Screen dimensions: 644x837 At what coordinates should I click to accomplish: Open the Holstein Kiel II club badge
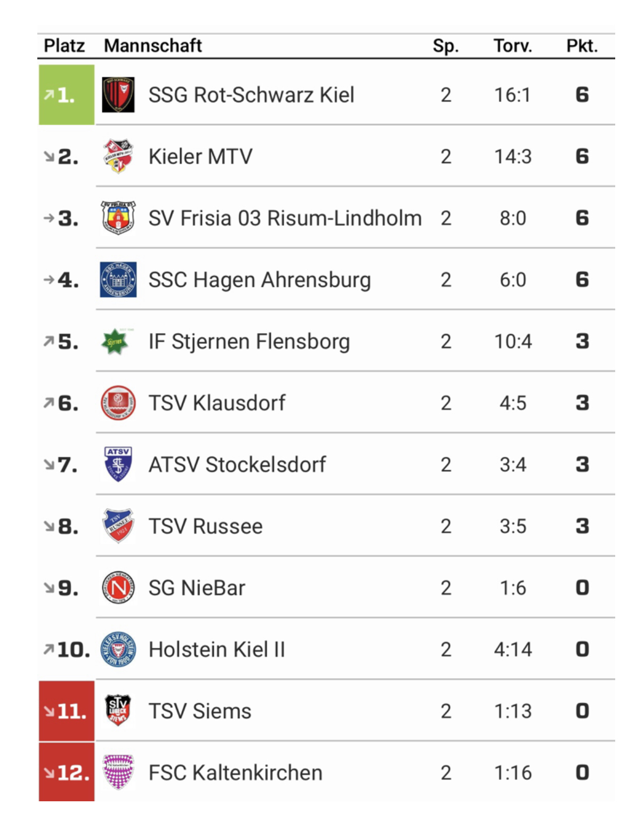click(118, 649)
